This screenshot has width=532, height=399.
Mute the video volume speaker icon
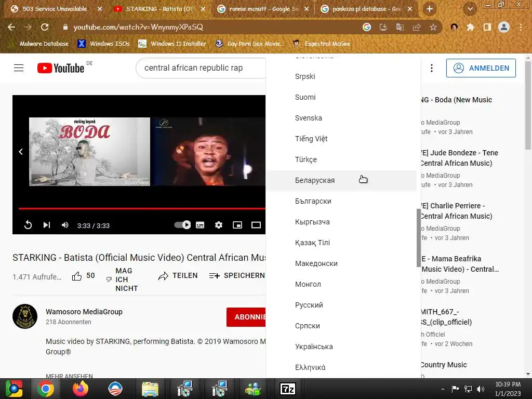point(65,225)
